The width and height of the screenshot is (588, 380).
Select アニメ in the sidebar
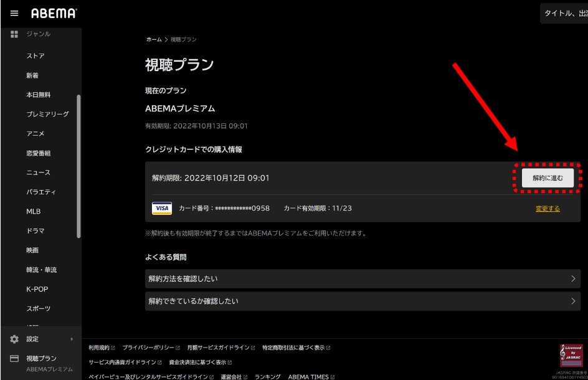tap(36, 133)
